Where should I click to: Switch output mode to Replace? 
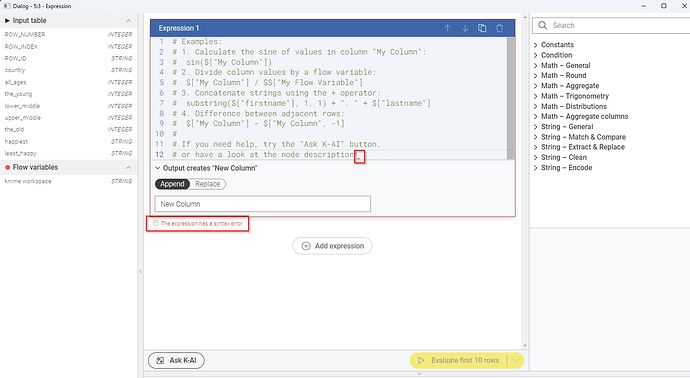point(208,184)
